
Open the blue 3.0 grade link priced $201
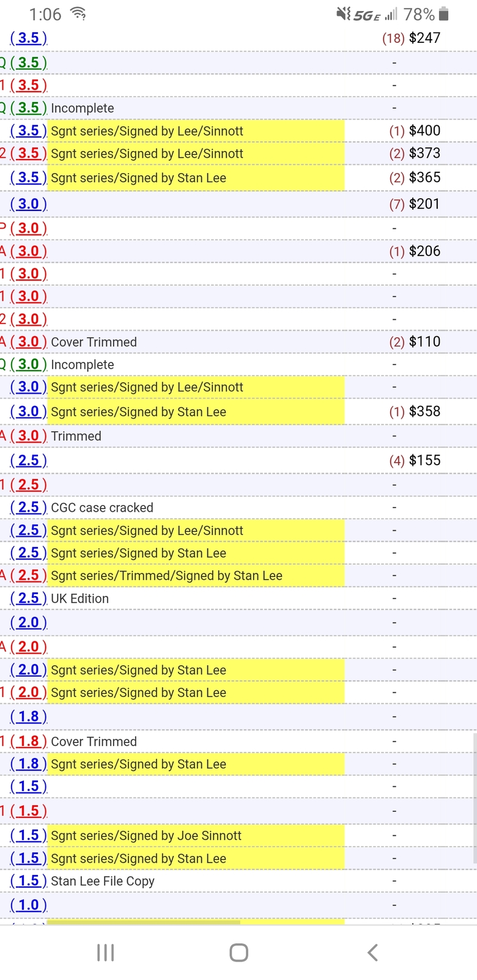click(29, 204)
